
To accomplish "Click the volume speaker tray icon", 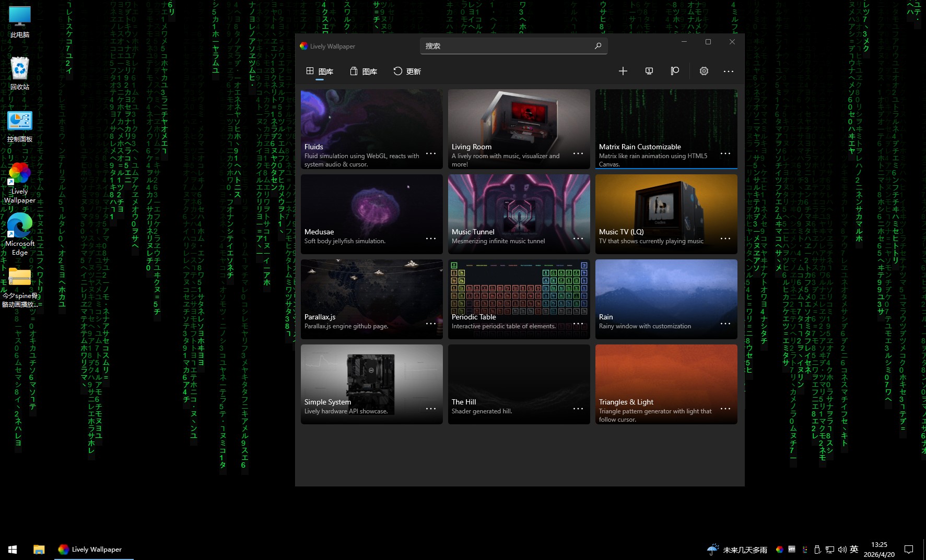I will point(841,550).
